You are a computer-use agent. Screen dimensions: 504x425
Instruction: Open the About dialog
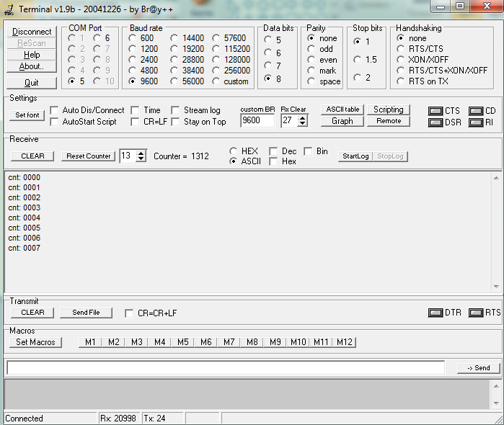32,66
